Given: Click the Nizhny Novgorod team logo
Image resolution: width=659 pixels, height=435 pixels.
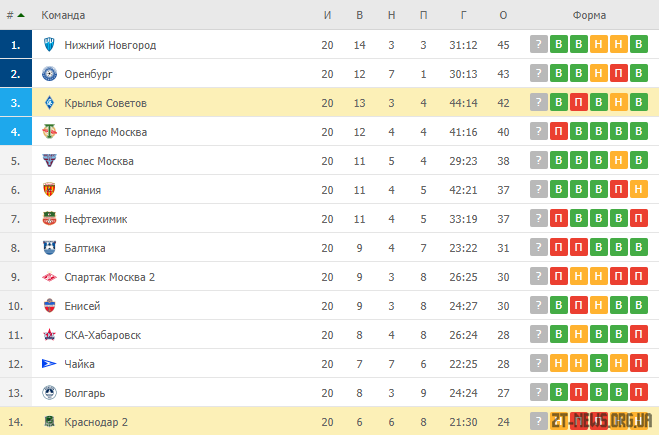Looking at the screenshot, I should click(49, 45).
